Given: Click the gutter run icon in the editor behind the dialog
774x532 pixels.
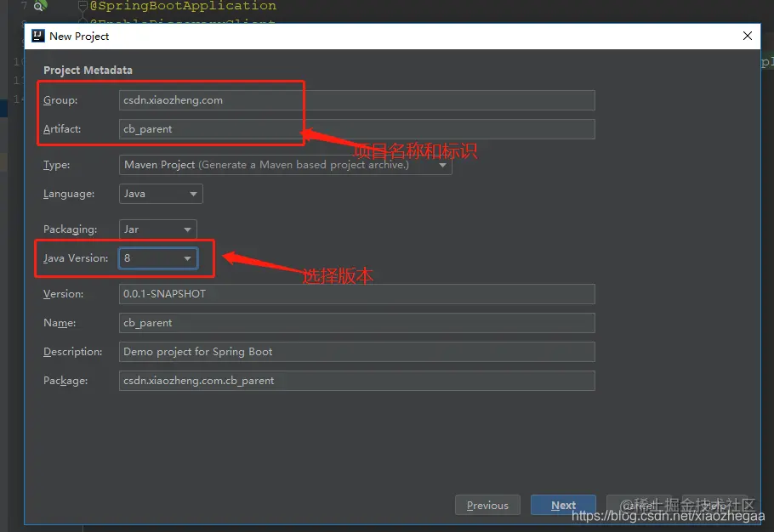Looking at the screenshot, I should pyautogui.click(x=40, y=6).
